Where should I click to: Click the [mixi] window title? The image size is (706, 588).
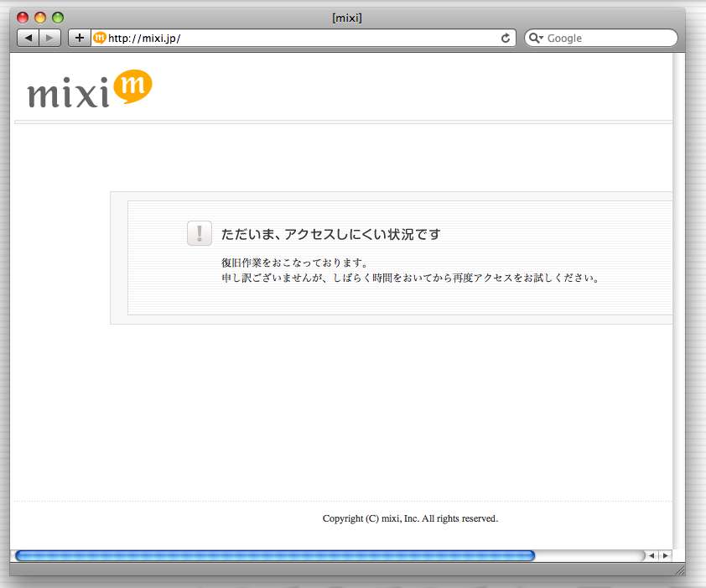[346, 18]
